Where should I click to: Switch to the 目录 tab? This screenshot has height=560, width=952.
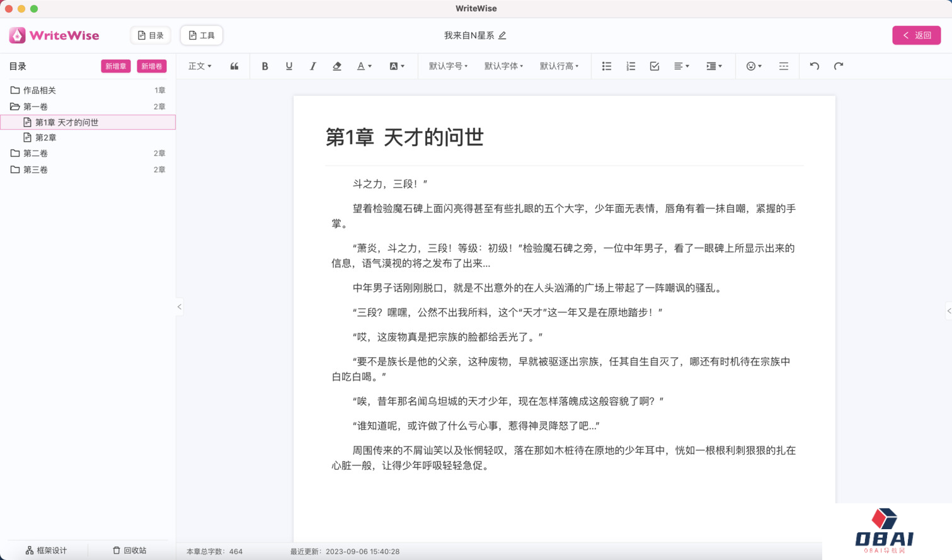point(151,35)
